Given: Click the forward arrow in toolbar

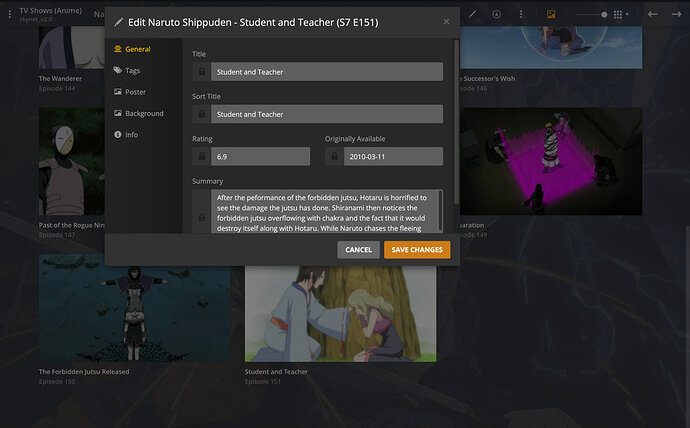Looking at the screenshot, I should click(x=676, y=15).
